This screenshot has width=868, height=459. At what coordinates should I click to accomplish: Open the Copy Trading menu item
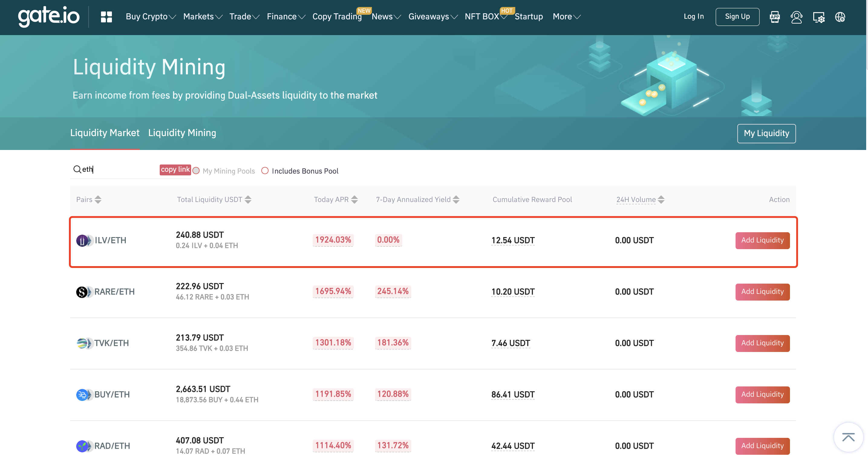point(337,17)
